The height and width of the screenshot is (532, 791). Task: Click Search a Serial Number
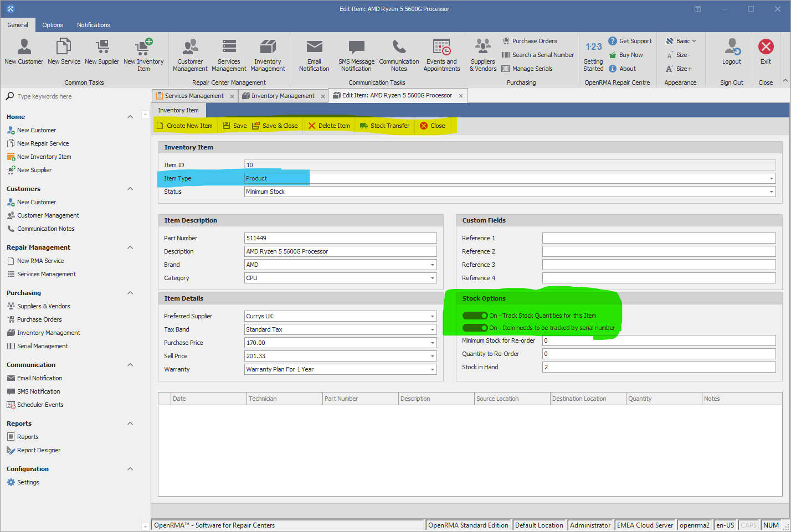538,55
